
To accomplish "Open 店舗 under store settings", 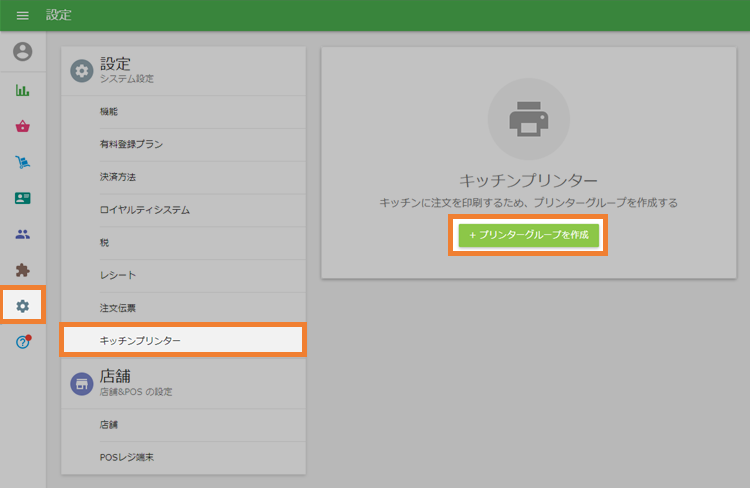I will (x=108, y=425).
